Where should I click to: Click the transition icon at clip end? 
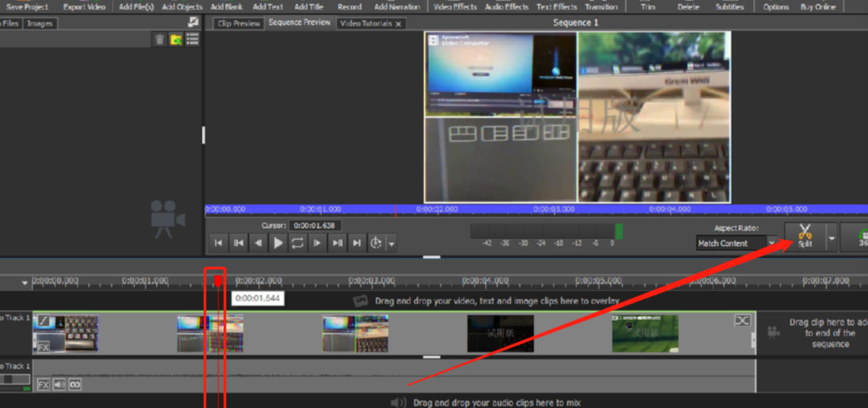click(742, 321)
